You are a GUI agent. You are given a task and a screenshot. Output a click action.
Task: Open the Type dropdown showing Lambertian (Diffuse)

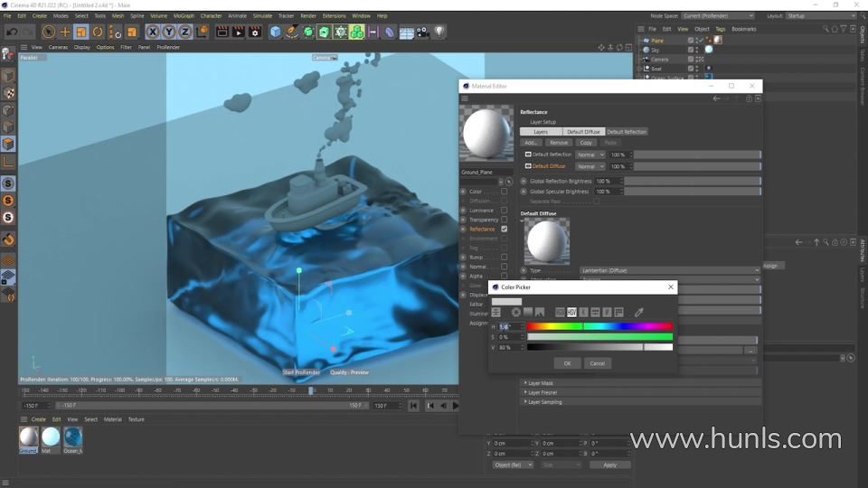pos(669,270)
